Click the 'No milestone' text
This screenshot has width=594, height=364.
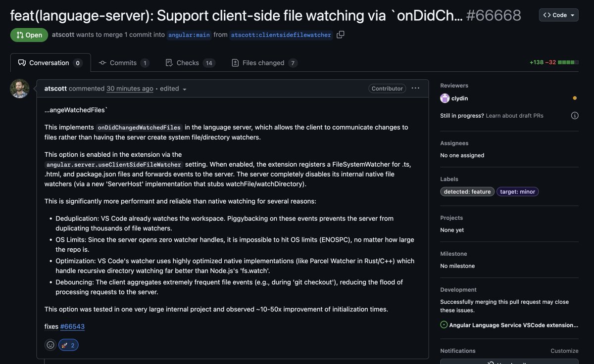pos(457,266)
